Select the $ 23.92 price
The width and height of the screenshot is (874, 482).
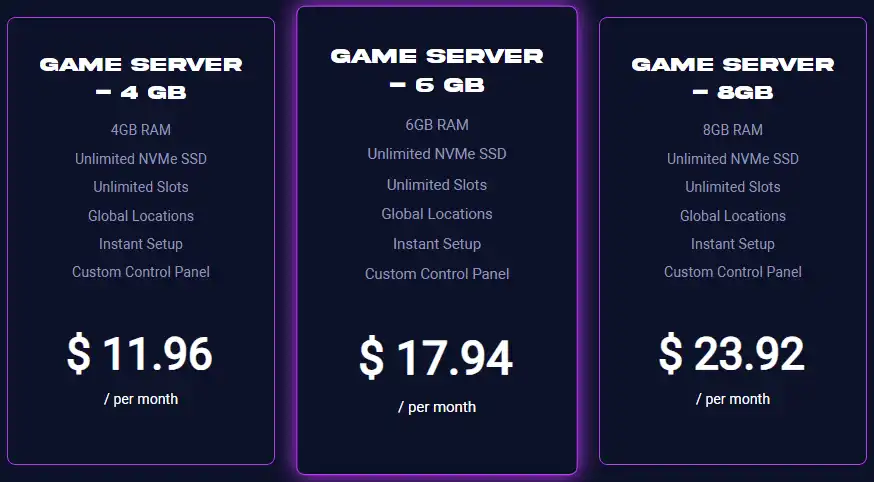pyautogui.click(x=732, y=353)
